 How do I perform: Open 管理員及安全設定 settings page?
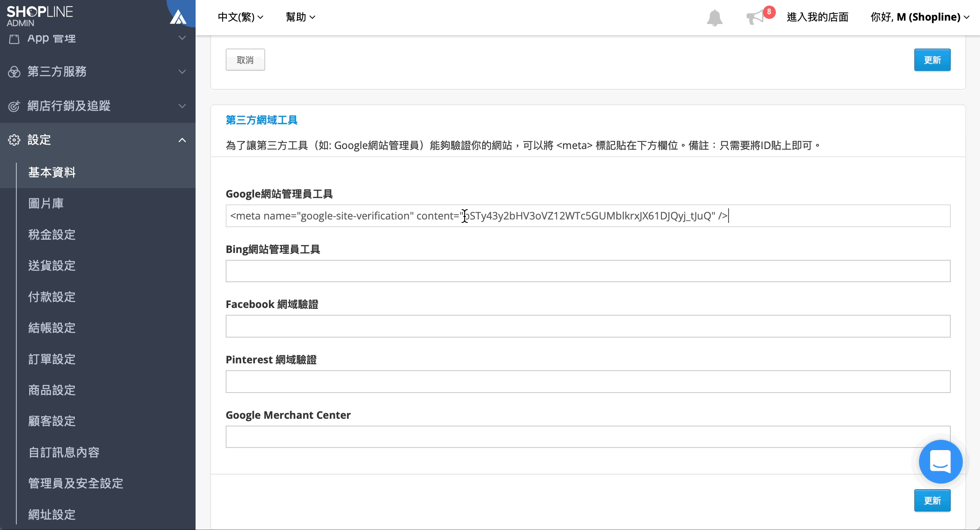76,483
